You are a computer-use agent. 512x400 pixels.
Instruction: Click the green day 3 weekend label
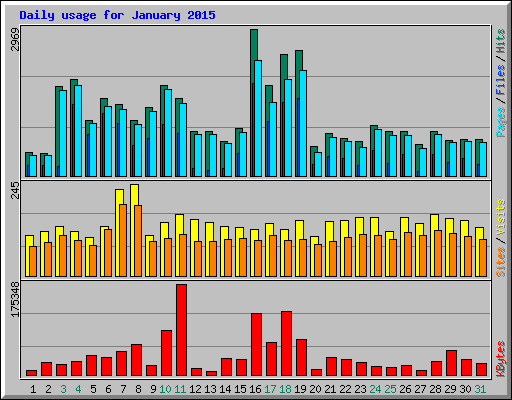tap(63, 389)
